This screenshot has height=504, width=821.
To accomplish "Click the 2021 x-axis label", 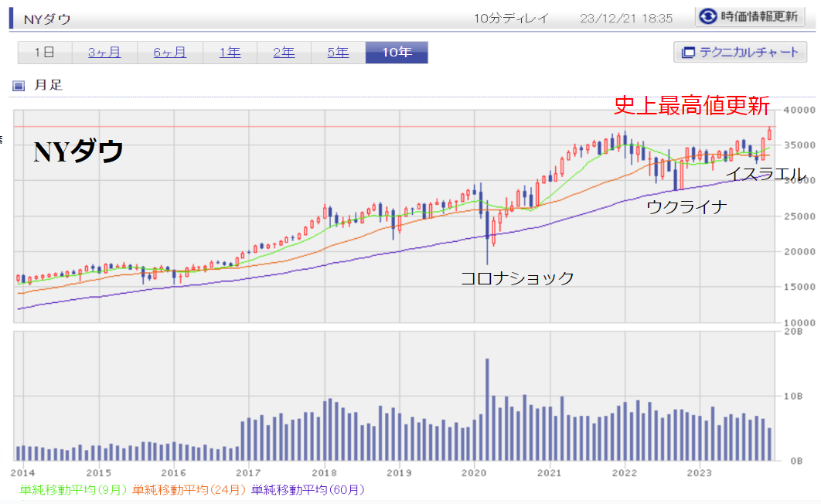I will (x=549, y=473).
